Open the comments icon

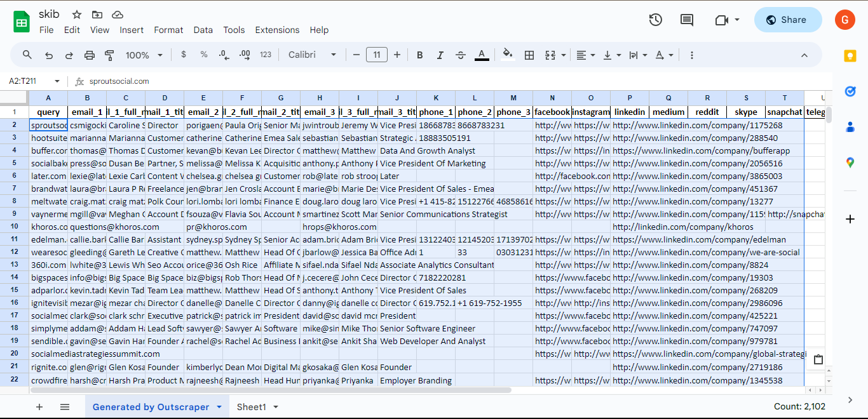(x=687, y=20)
